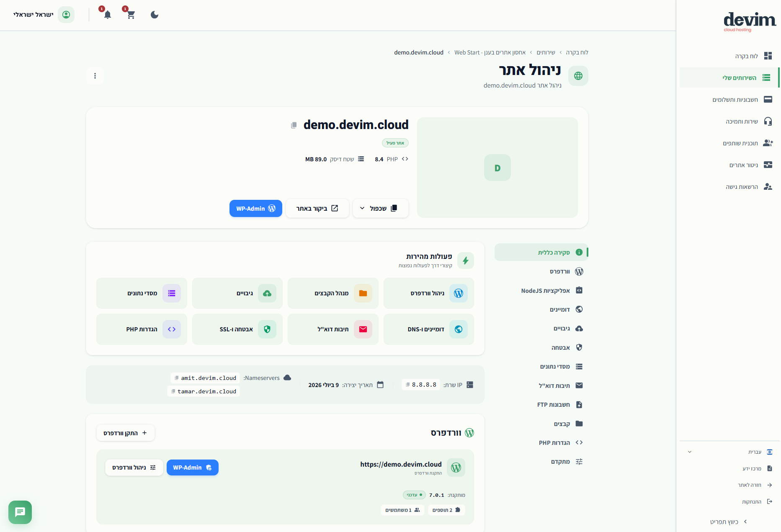This screenshot has width=781, height=532.
Task: Click גיבויים quick action card
Action: pyautogui.click(x=237, y=293)
